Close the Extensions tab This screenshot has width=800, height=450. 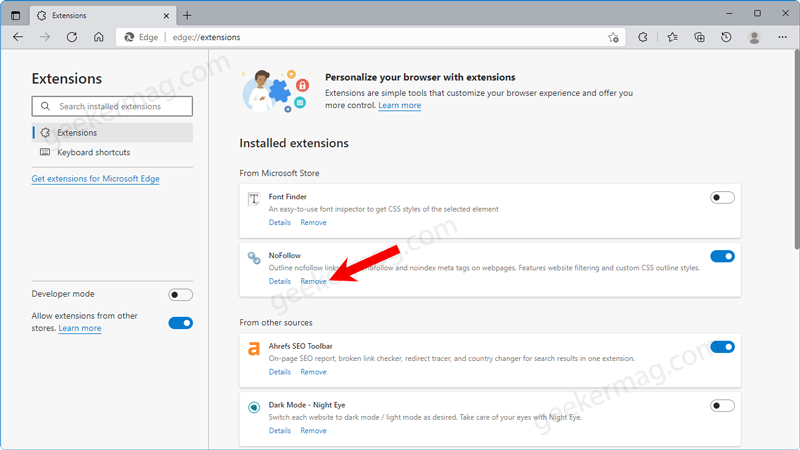166,16
